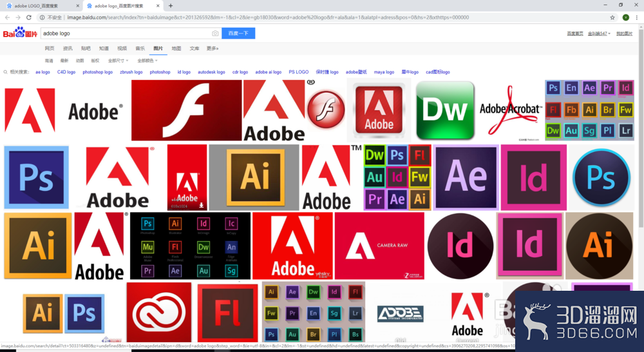Toggle the 版权 filter
The image size is (644, 352).
pyautogui.click(x=95, y=61)
